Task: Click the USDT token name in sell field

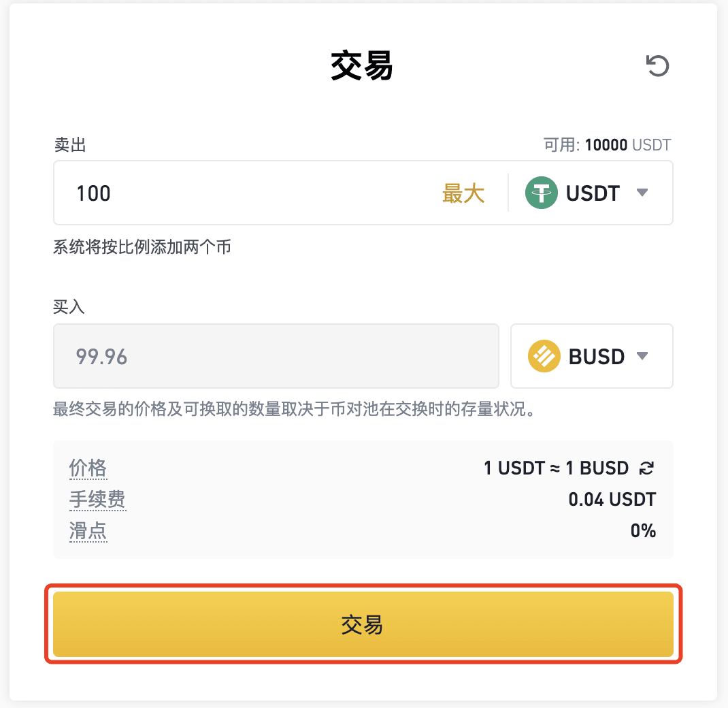Action: [x=593, y=193]
